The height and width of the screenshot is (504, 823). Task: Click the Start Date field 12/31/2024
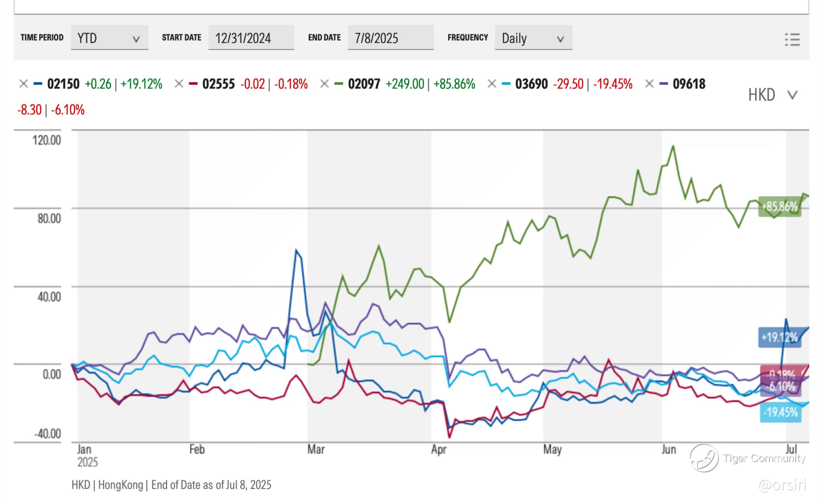point(251,38)
